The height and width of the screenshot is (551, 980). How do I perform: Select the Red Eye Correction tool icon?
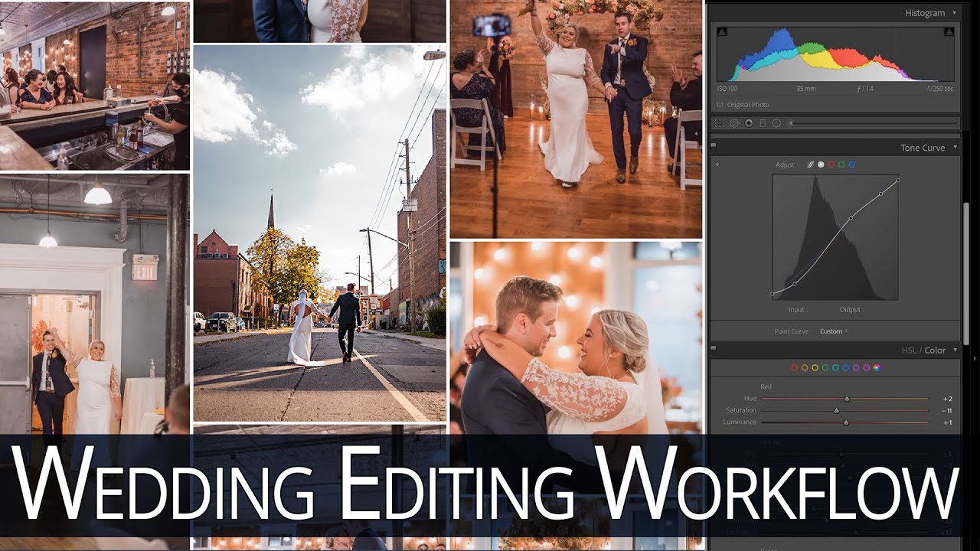(x=749, y=123)
